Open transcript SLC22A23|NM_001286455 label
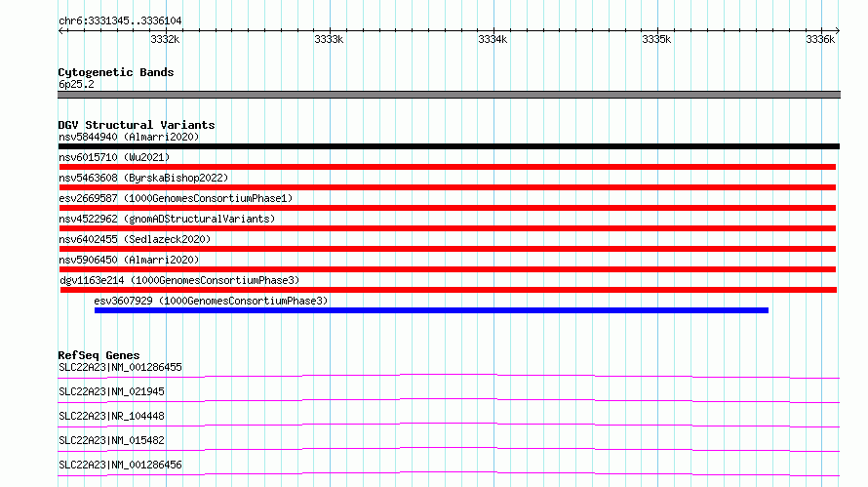Viewport: 868px width, 487px height. [120, 367]
